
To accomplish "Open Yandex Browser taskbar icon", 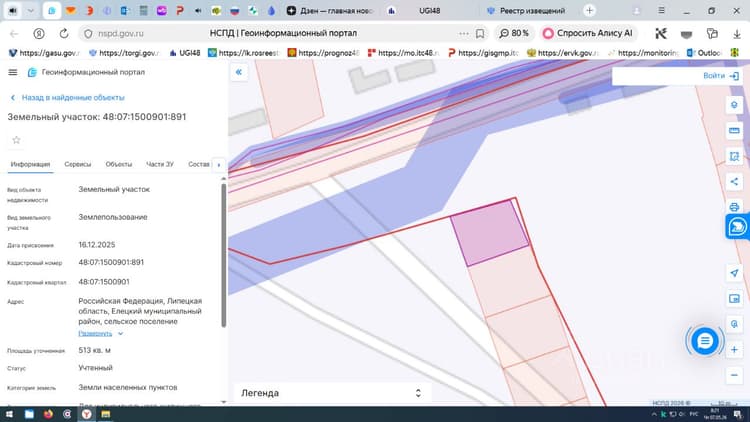I will pyautogui.click(x=87, y=414).
